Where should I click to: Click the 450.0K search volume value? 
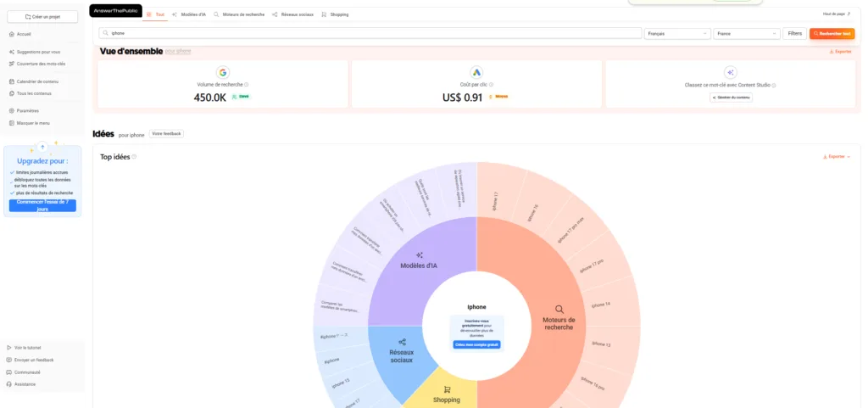pyautogui.click(x=210, y=98)
